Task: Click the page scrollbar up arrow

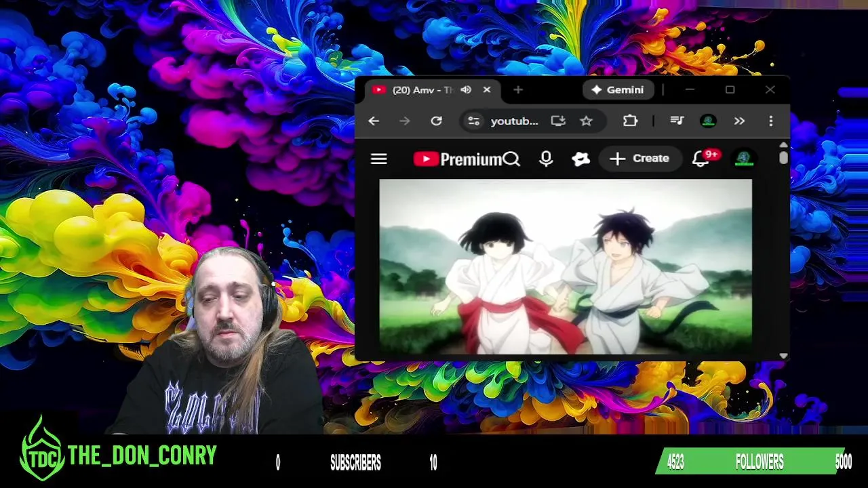Action: tap(784, 145)
